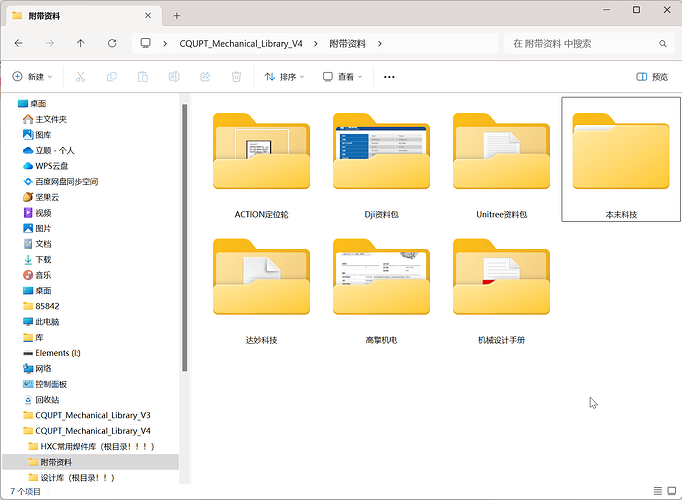Expand chevron after the This PC icon in the address bar
Image resolution: width=682 pixels, height=500 pixels.
tap(165, 43)
